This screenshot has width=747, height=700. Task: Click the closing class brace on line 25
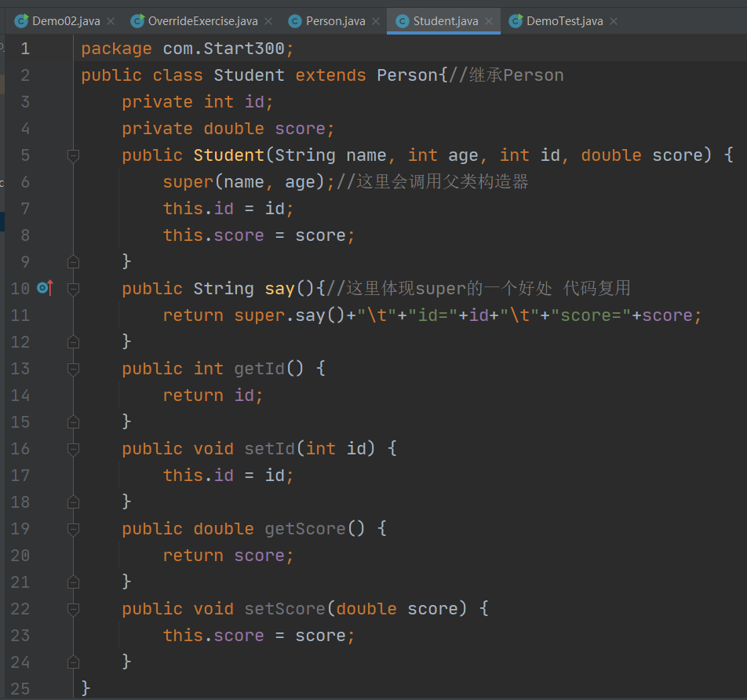86,688
